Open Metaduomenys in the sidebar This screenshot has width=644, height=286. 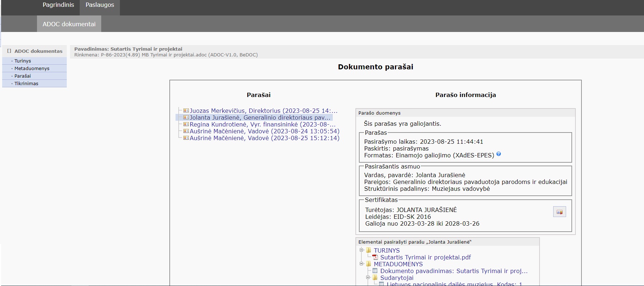pyautogui.click(x=32, y=69)
